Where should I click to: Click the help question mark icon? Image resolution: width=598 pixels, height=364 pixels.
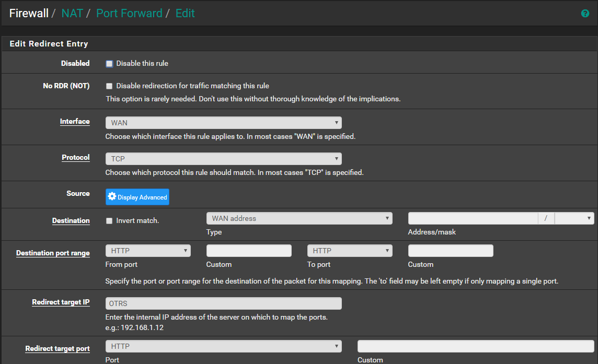pos(585,14)
